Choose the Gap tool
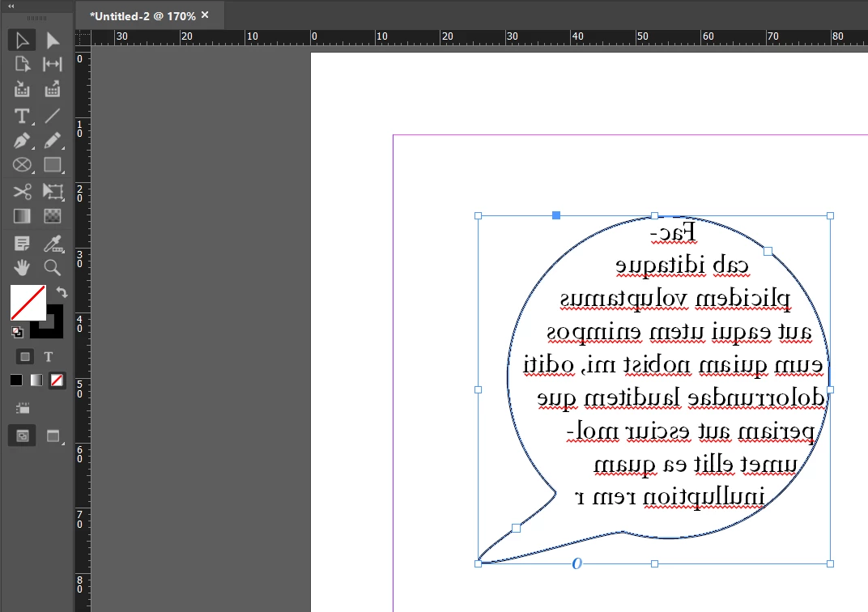 [53, 64]
